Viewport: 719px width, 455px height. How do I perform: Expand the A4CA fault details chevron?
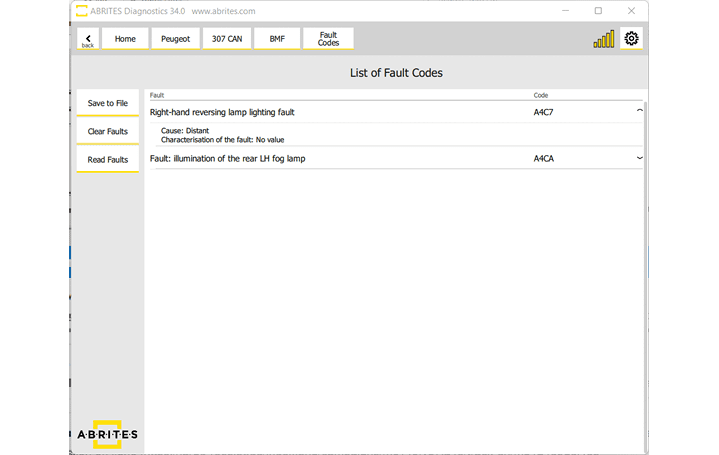point(639,158)
